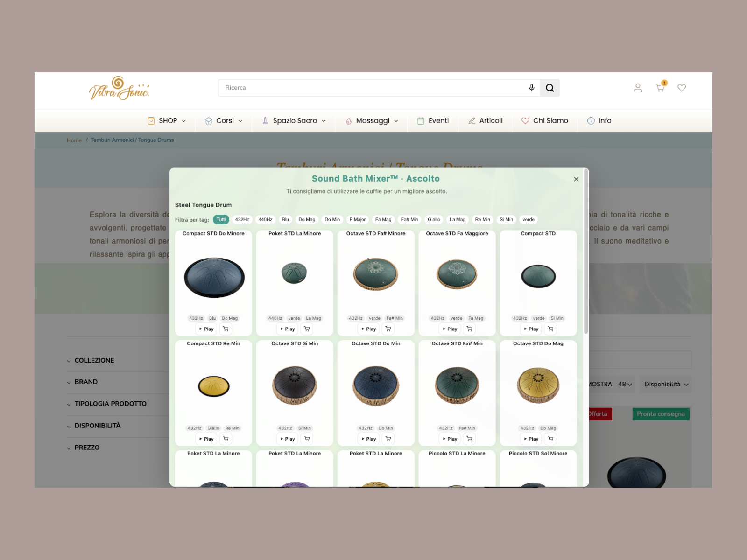Viewport: 747px width, 560px height.
Task: Add Octave STD Si Min to cart
Action: point(307,439)
